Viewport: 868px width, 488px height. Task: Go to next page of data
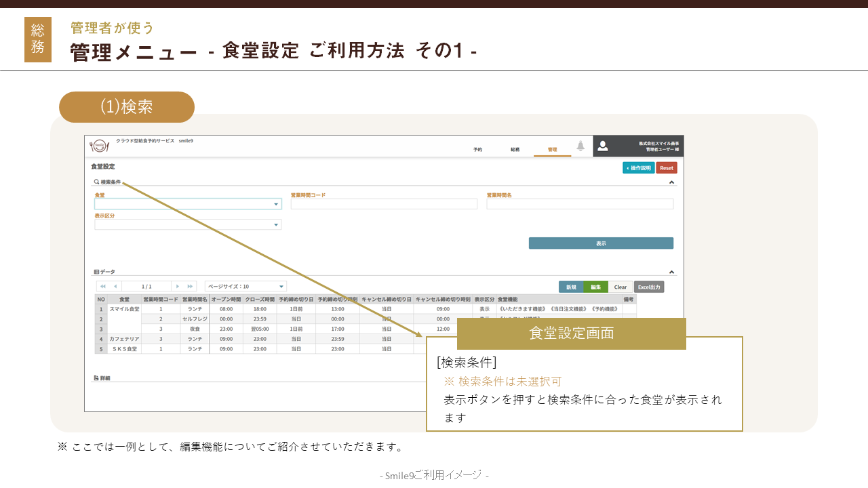pos(178,287)
